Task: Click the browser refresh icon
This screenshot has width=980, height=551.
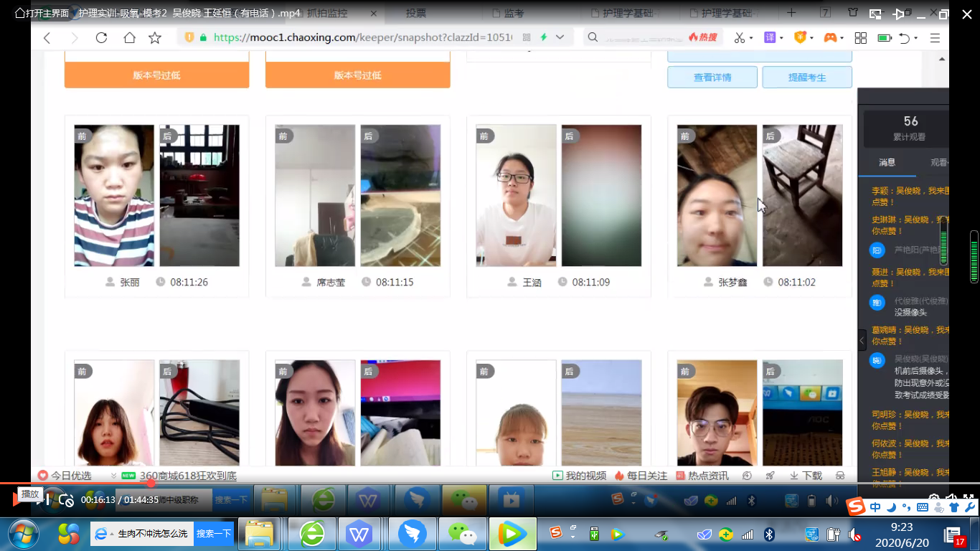Action: pos(101,38)
